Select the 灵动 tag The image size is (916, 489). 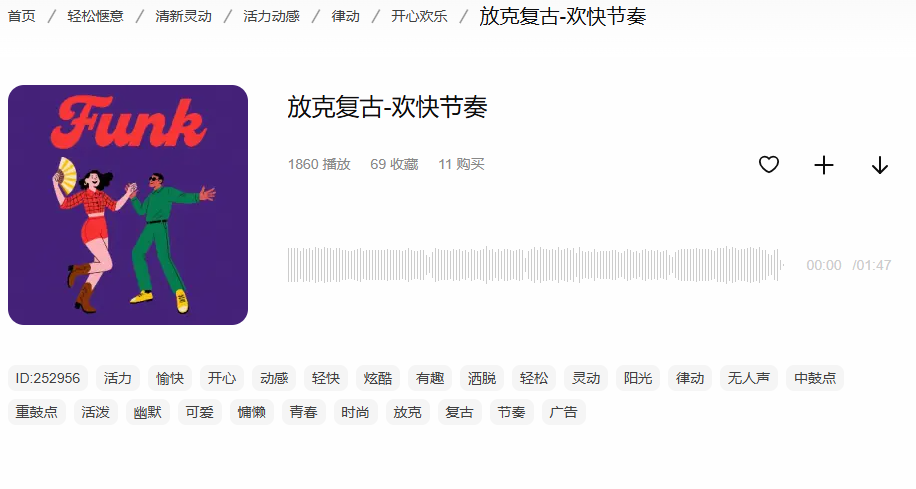click(x=585, y=378)
